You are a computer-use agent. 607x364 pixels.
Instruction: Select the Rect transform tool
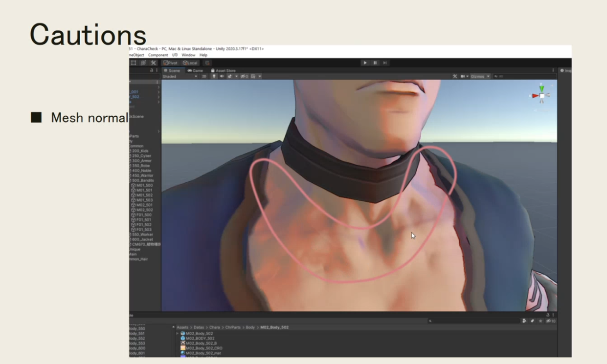[x=133, y=63]
